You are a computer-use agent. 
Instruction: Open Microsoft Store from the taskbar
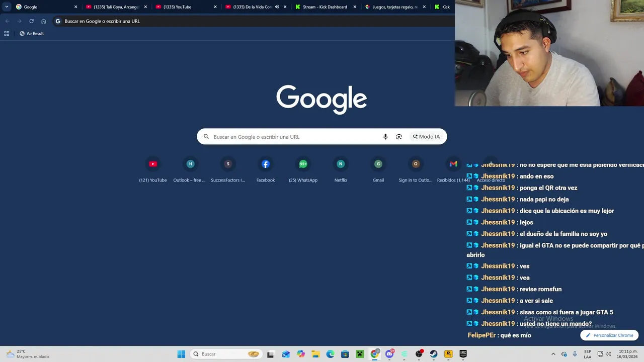click(x=345, y=354)
